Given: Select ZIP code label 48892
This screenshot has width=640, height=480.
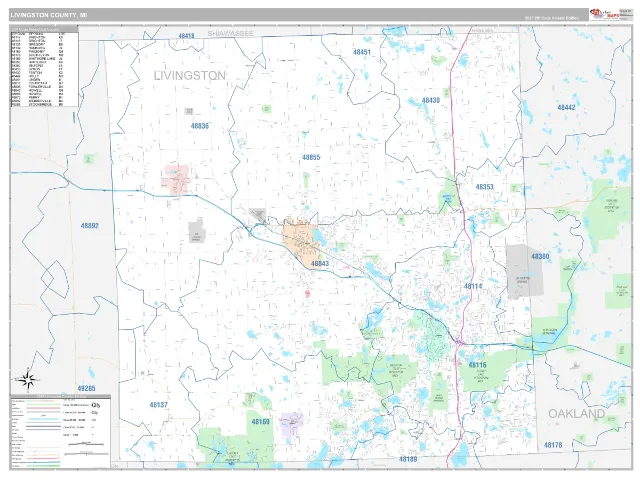Looking at the screenshot, I should pos(89,225).
